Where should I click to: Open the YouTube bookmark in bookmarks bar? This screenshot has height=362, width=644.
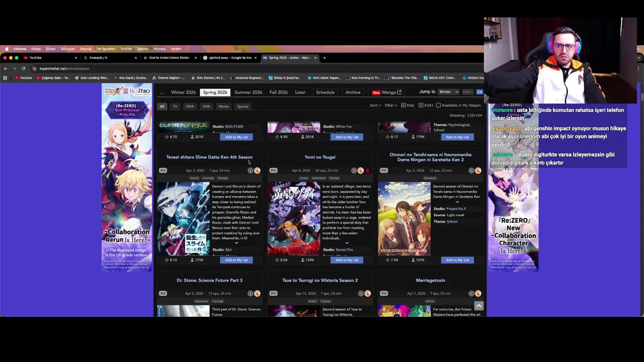pos(23,78)
